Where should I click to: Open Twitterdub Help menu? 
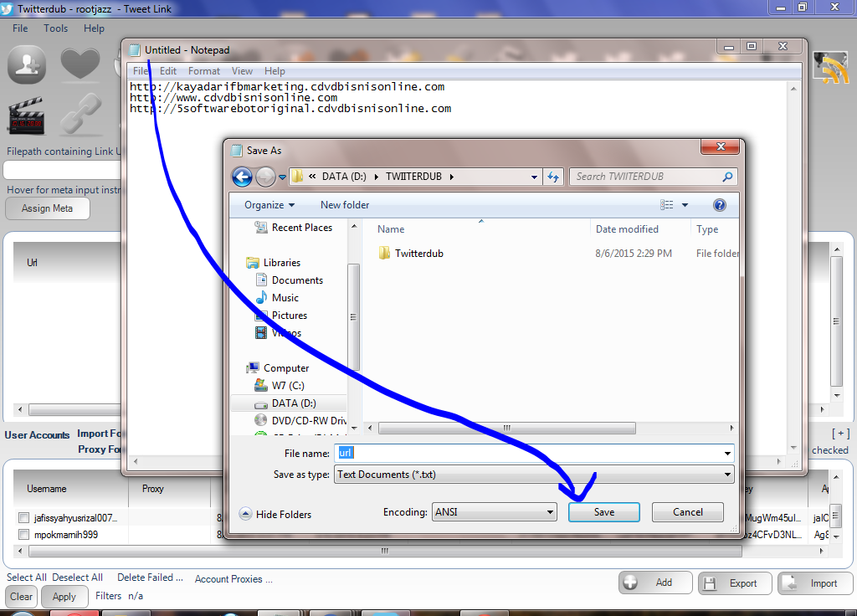pyautogui.click(x=94, y=28)
